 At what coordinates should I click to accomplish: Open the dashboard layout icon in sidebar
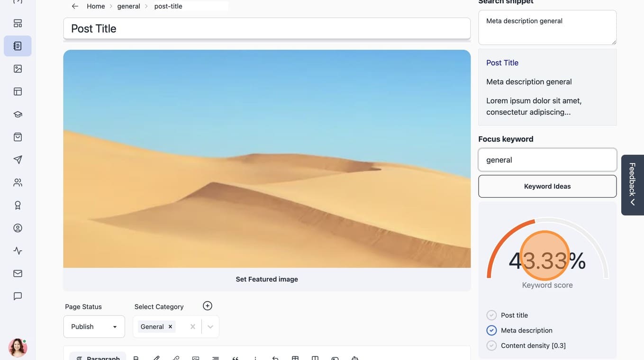[18, 23]
